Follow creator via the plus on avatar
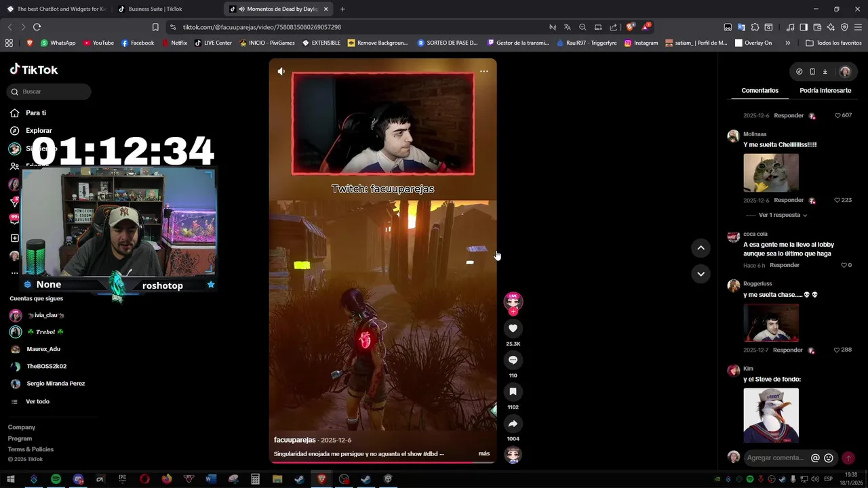The width and height of the screenshot is (868, 488). pyautogui.click(x=513, y=312)
